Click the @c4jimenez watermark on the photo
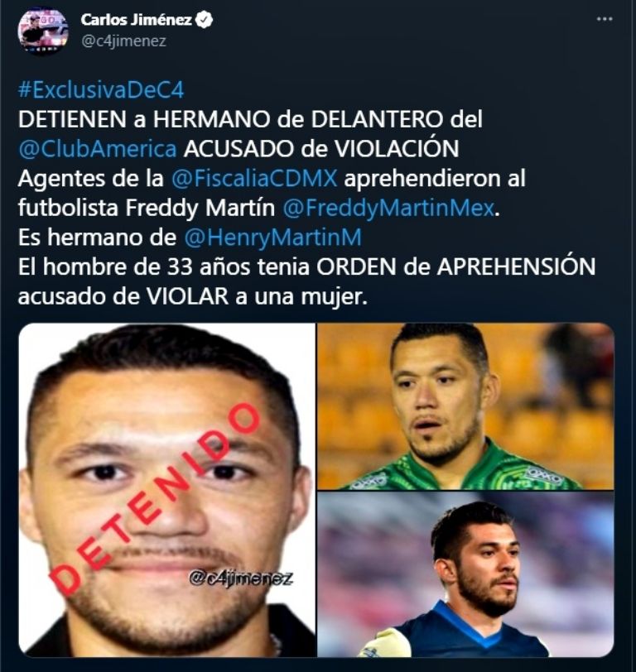Image resolution: width=636 pixels, height=672 pixels. click(241, 578)
